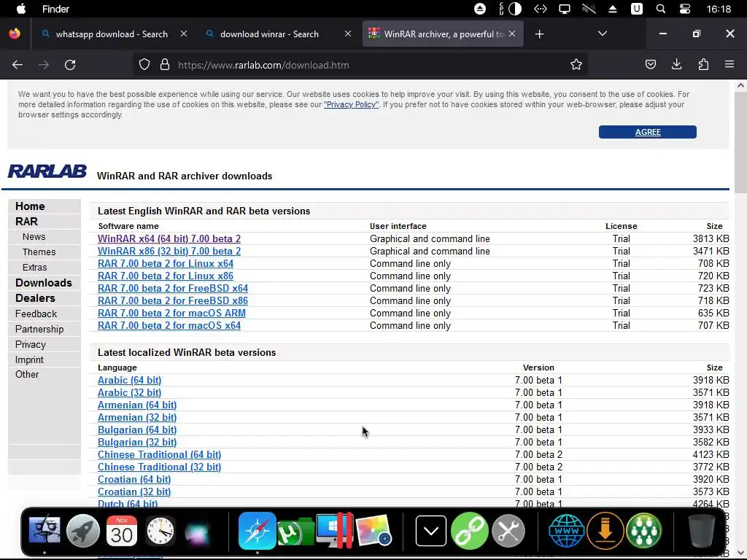Click the Firefox logo icon
This screenshot has height=560, width=747.
15,34
